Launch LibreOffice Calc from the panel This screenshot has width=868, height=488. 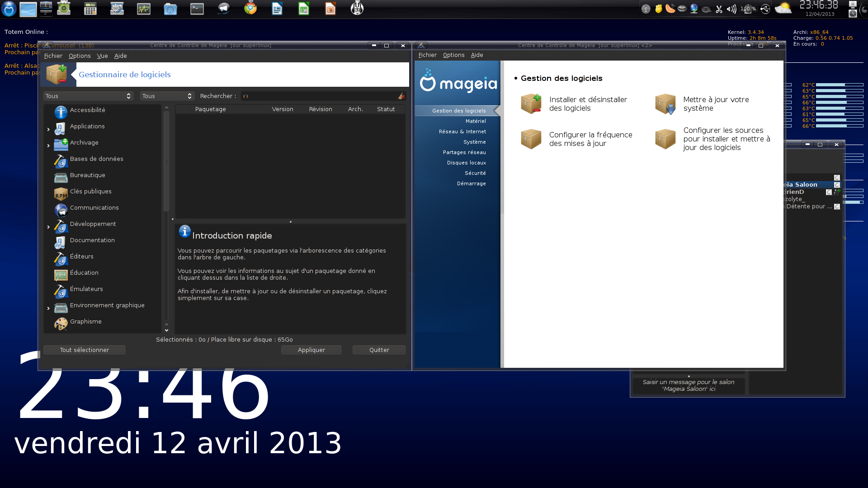click(x=304, y=9)
